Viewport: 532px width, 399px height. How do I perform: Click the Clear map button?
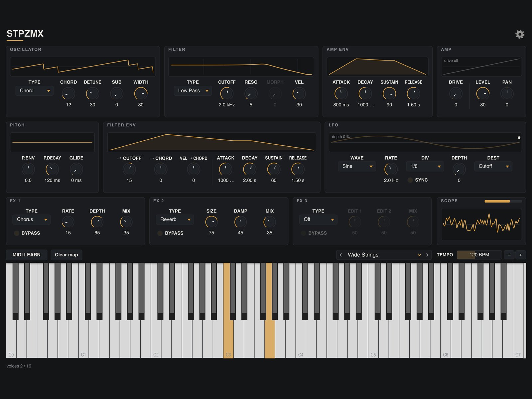66,255
